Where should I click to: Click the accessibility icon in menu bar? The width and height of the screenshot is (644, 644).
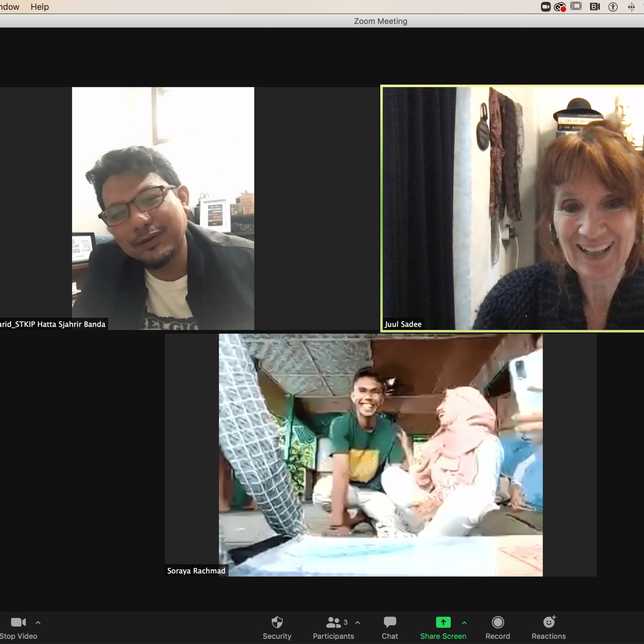[x=613, y=7]
